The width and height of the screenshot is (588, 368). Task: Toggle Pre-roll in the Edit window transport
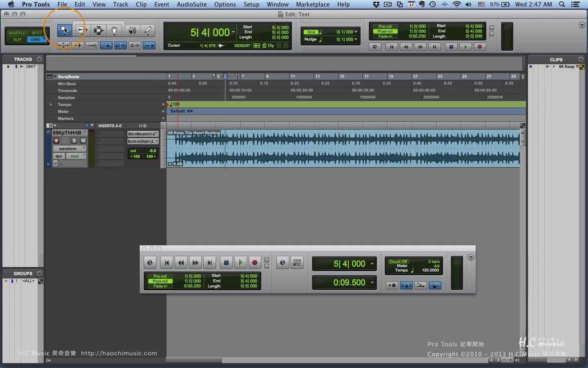tap(385, 26)
